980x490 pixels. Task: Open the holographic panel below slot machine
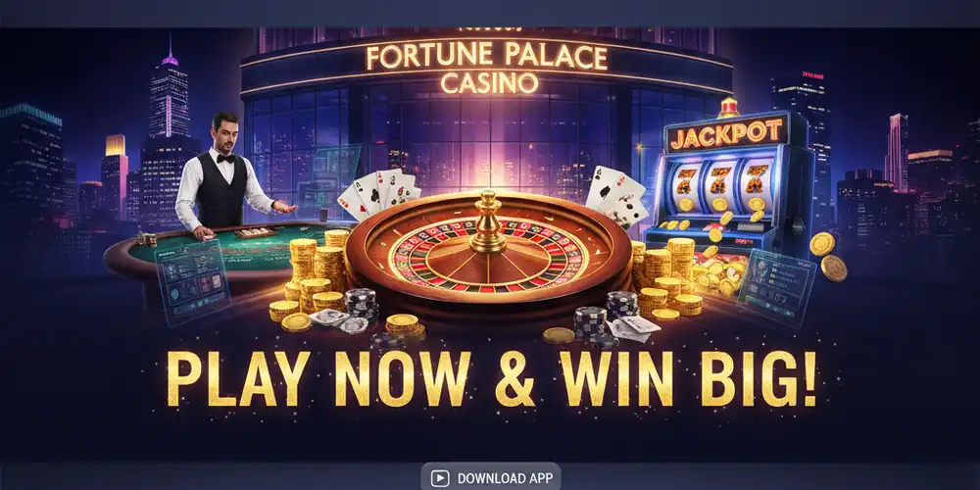(776, 286)
